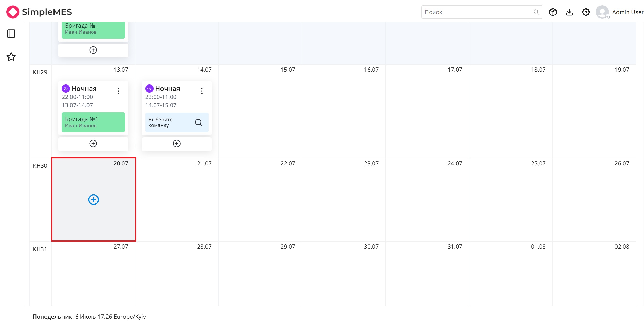Add shift with plus button under 13.07 card

click(x=93, y=144)
